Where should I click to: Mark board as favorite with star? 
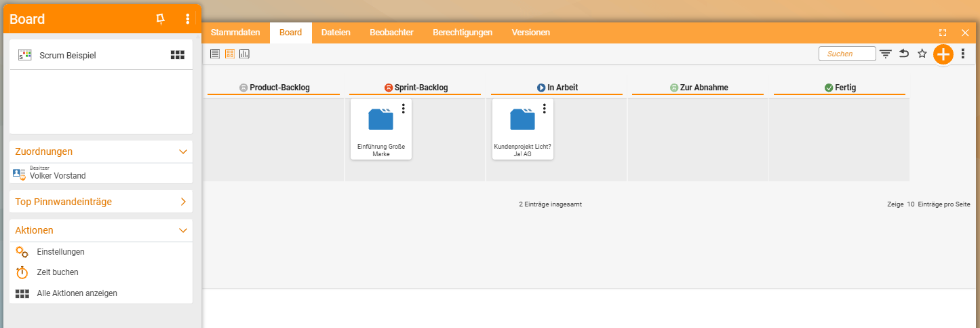[922, 54]
